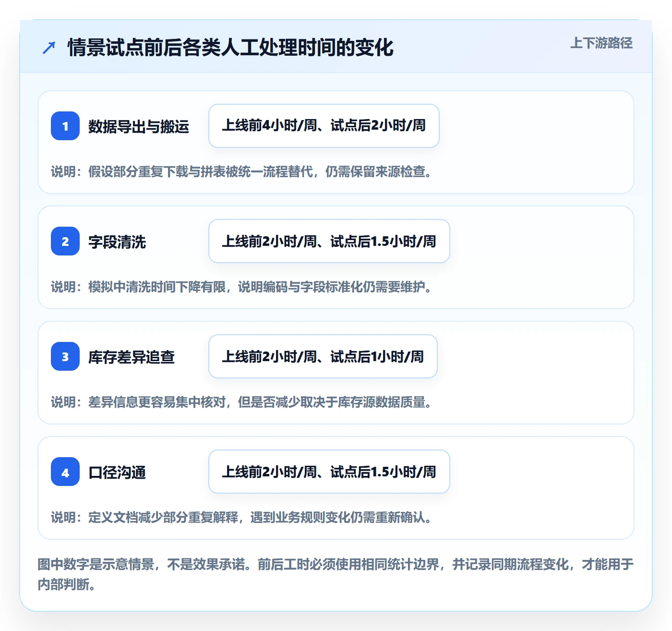
Task: Click the note starting 说明:假设部分重复下载
Action: [x=242, y=171]
